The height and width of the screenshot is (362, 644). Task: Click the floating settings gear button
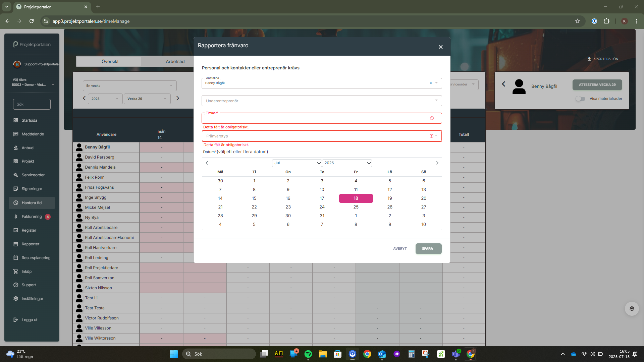tap(632, 309)
